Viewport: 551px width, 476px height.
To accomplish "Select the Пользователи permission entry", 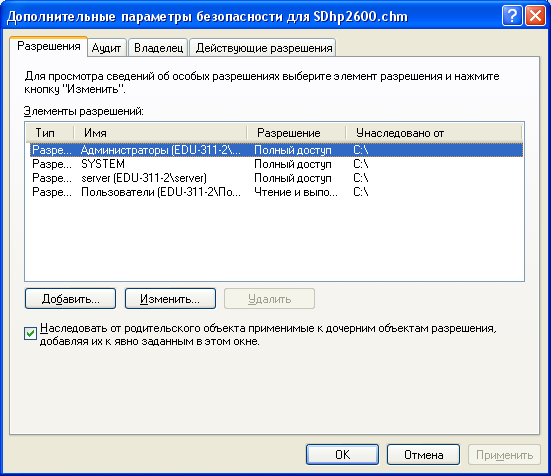I will point(276,192).
